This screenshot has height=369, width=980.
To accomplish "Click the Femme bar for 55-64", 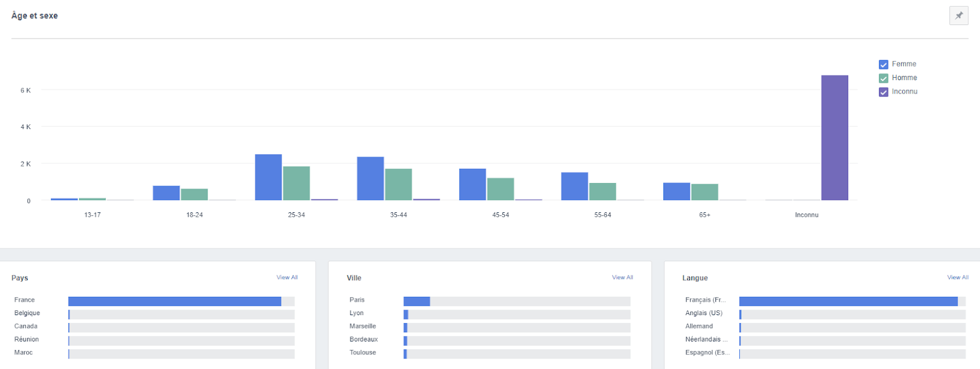I will pos(575,187).
